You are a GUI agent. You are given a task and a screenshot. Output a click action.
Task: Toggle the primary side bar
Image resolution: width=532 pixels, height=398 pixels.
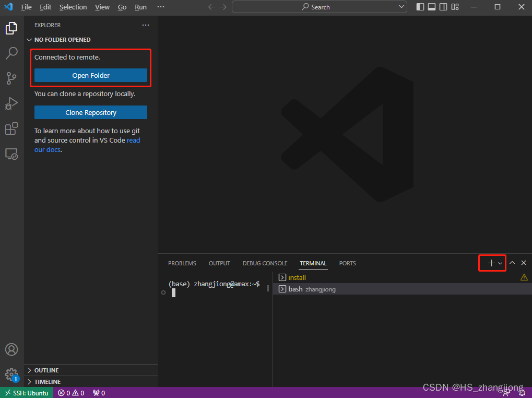420,7
